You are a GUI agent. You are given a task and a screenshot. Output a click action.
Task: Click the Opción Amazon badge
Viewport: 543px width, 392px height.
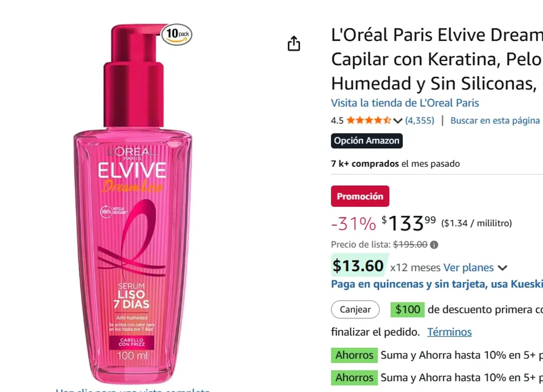point(367,141)
